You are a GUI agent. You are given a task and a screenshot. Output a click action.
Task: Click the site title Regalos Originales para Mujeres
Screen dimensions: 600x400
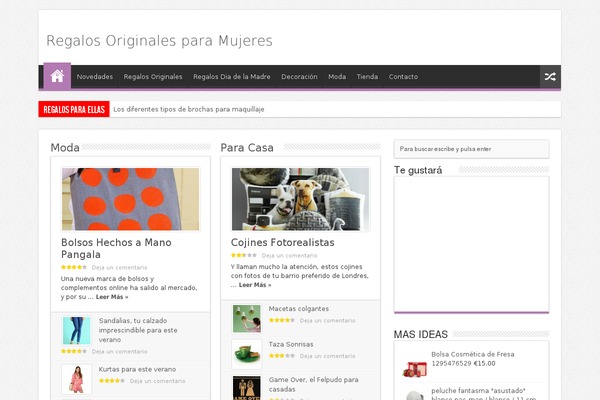159,41
